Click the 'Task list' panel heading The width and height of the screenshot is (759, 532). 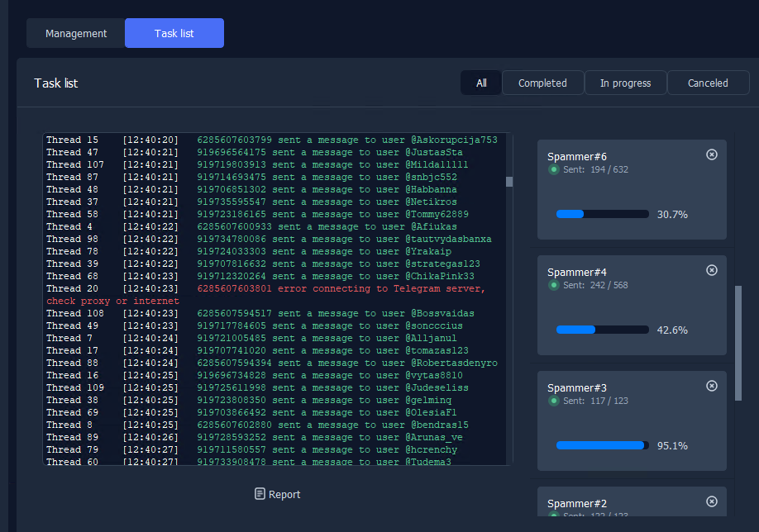56,83
